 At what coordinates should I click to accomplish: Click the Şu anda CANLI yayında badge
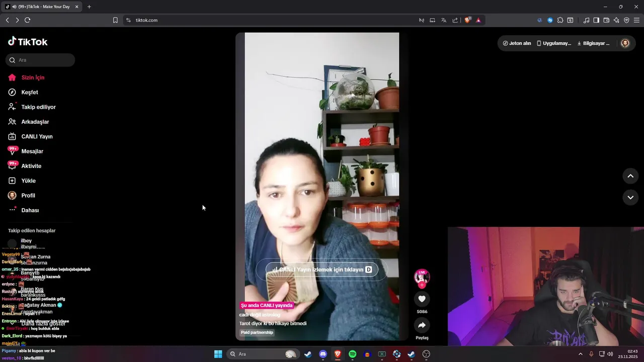(x=267, y=305)
